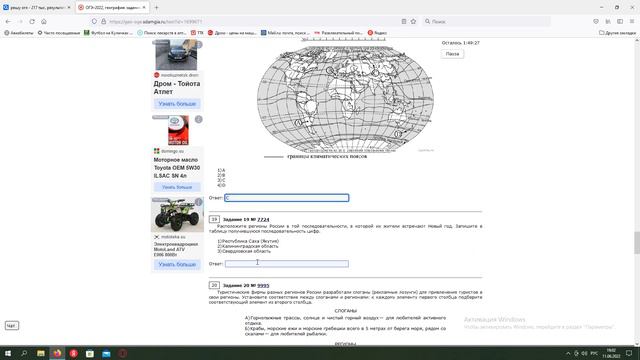This screenshot has height=360, width=640.
Task: Click the 'Пауза' timer button
Action: (452, 54)
